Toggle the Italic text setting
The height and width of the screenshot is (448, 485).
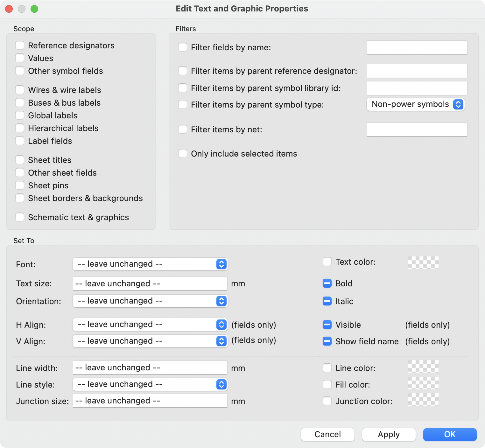[327, 301]
